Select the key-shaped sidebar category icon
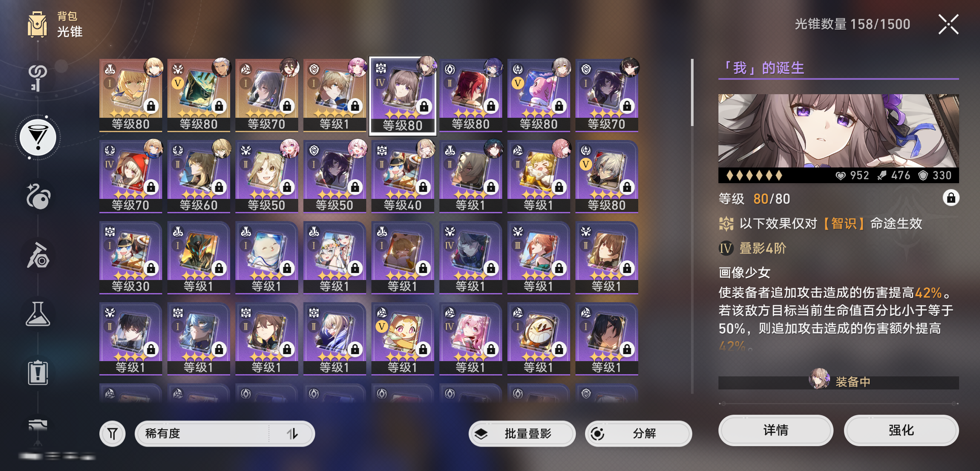980x471 pixels. coord(37,78)
